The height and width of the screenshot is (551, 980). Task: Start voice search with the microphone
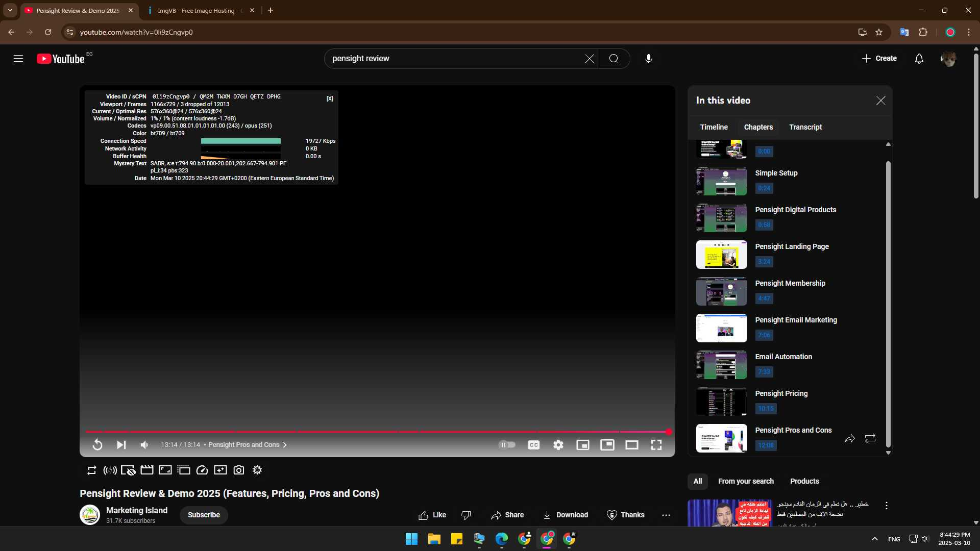tap(649, 59)
